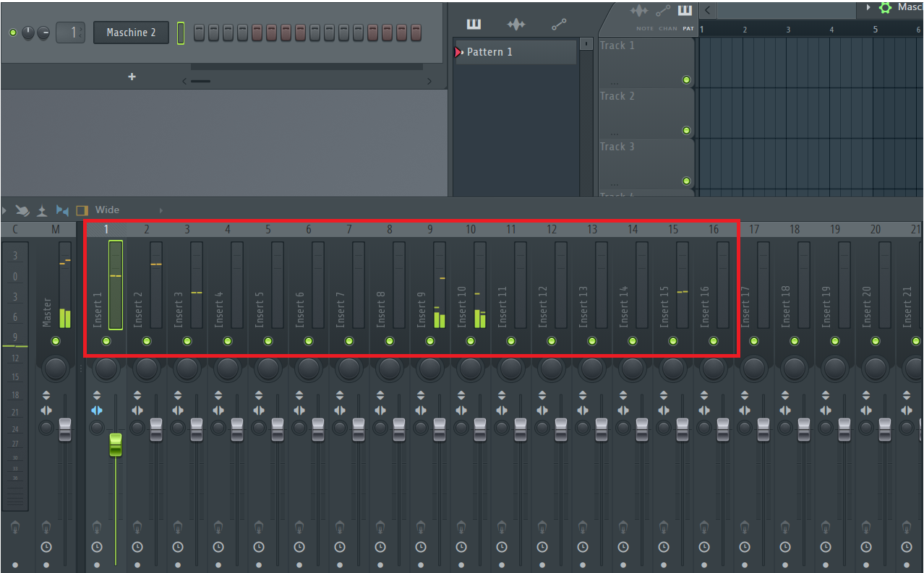924x573 pixels.
Task: Mute Insert 9 via its green LED
Action: [429, 342]
